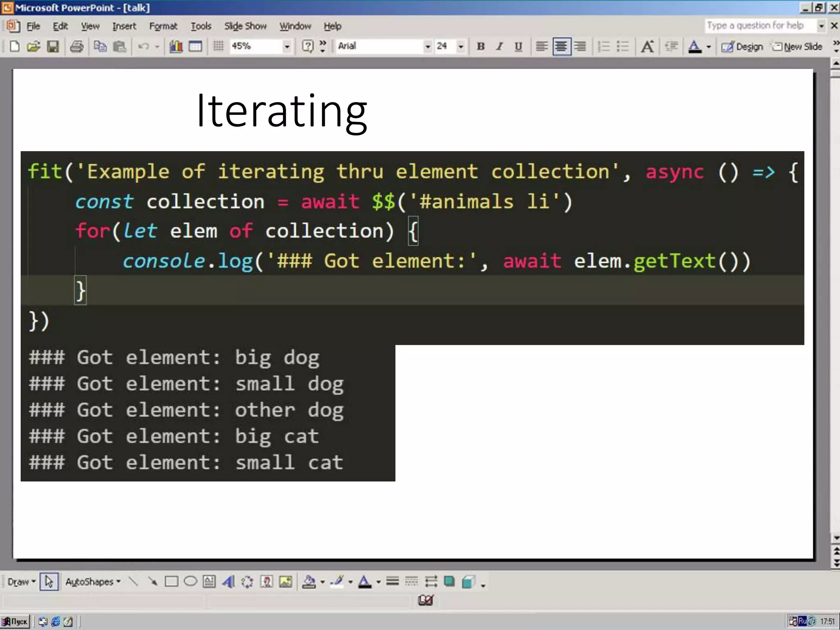The height and width of the screenshot is (630, 840).
Task: Paste from the clipboard
Action: (x=119, y=46)
